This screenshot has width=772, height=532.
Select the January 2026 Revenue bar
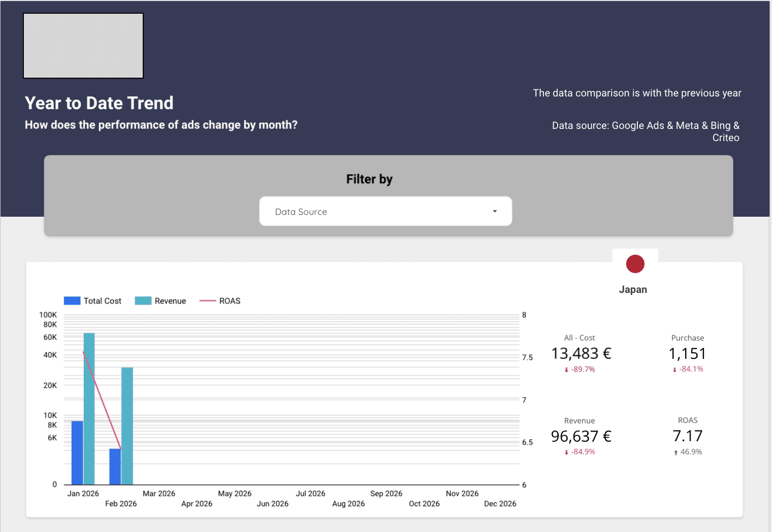(x=89, y=409)
